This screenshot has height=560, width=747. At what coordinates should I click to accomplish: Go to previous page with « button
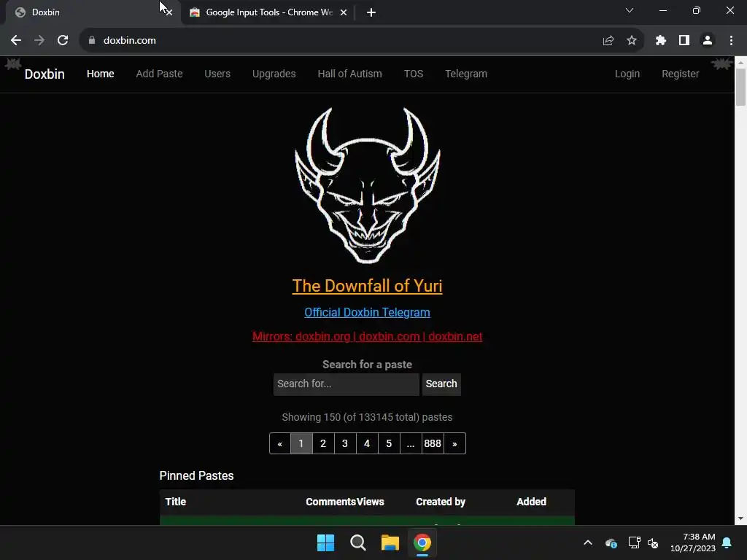tap(280, 444)
